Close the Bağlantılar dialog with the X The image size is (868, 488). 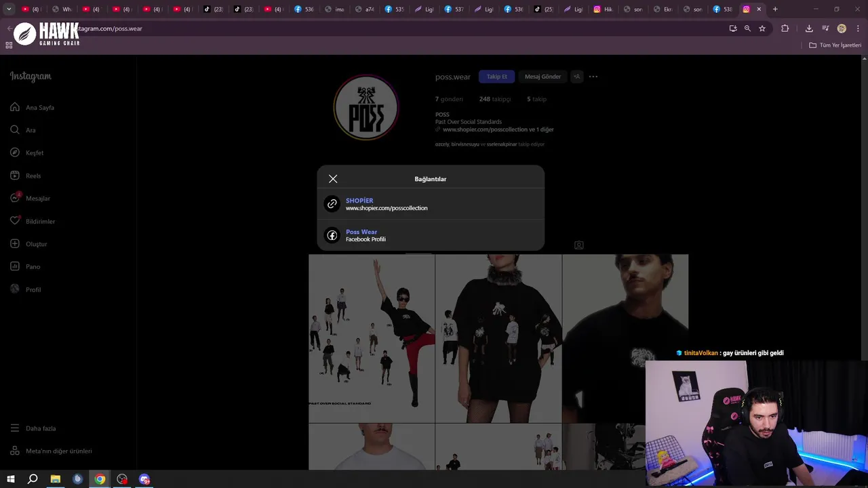[333, 179]
